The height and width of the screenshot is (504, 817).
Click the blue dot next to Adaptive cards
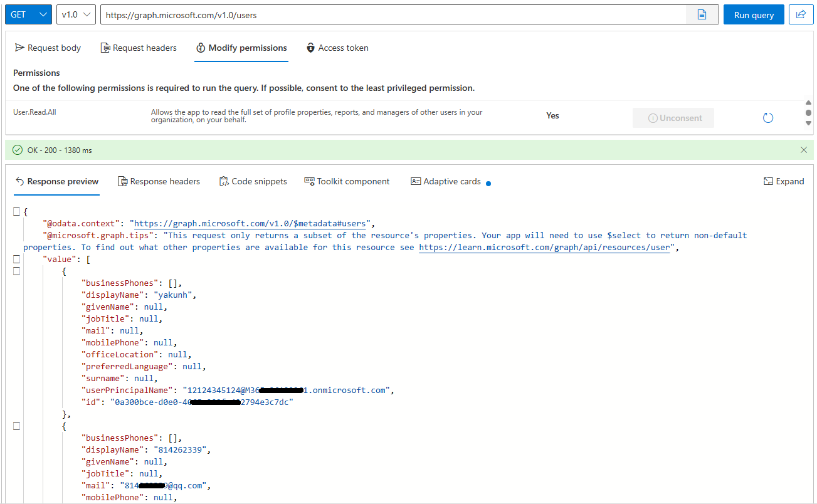click(488, 184)
